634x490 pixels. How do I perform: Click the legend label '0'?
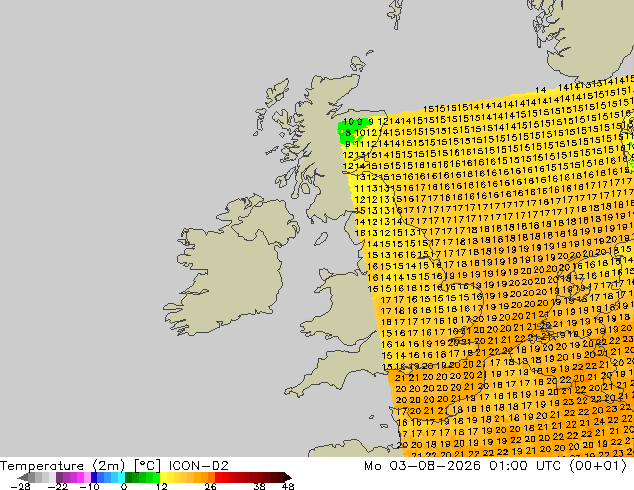coord(124,486)
